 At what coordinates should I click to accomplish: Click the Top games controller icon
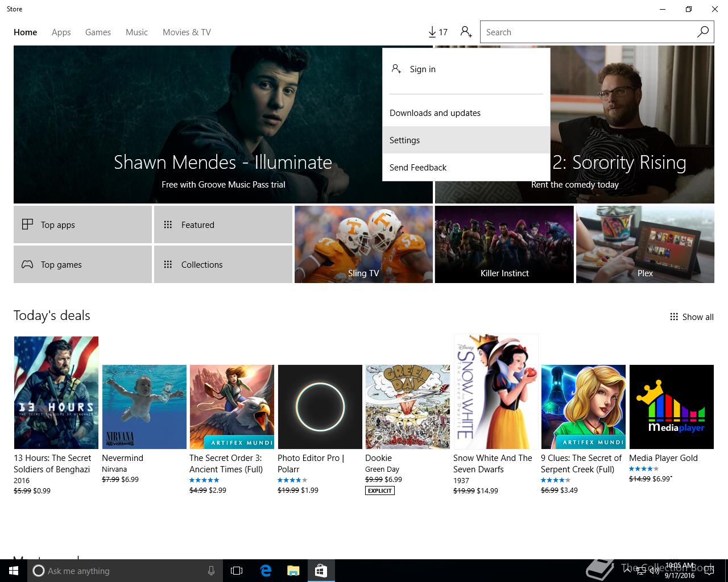click(27, 264)
